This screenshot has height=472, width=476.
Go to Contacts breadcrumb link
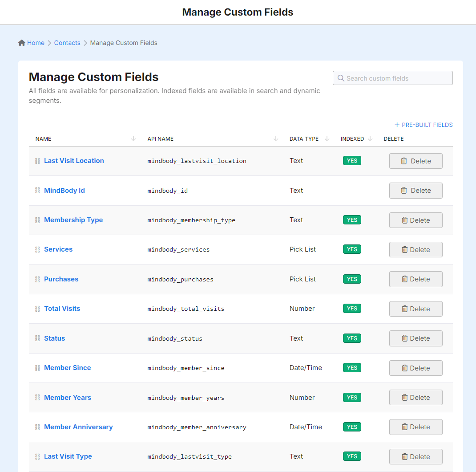click(x=67, y=43)
